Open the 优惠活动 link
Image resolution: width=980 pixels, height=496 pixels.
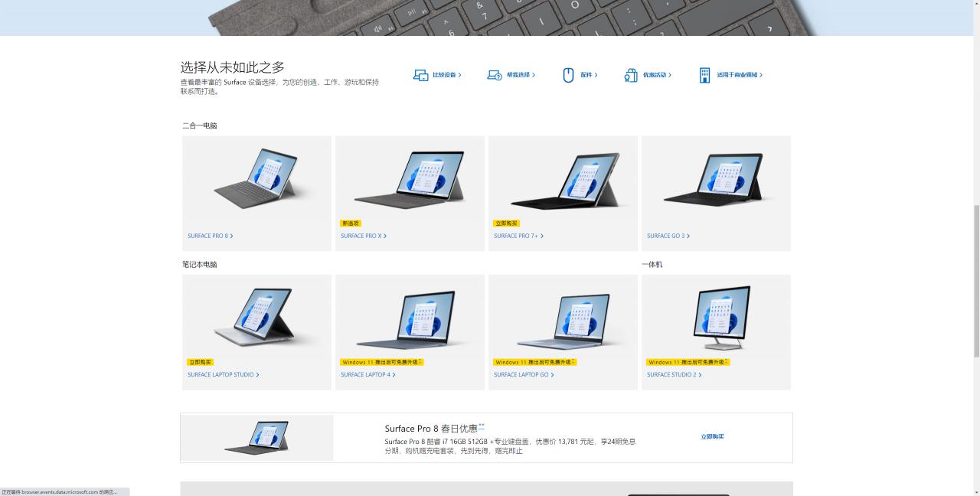pyautogui.click(x=657, y=75)
